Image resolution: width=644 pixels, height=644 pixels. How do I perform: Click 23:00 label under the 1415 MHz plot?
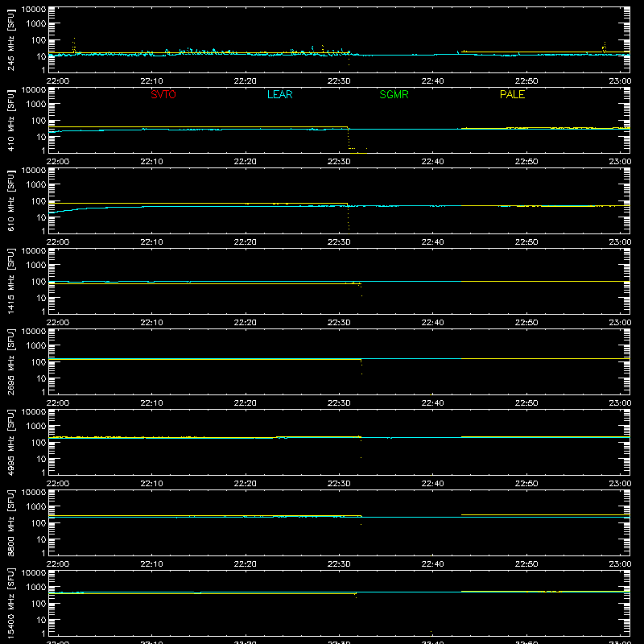tap(620, 323)
